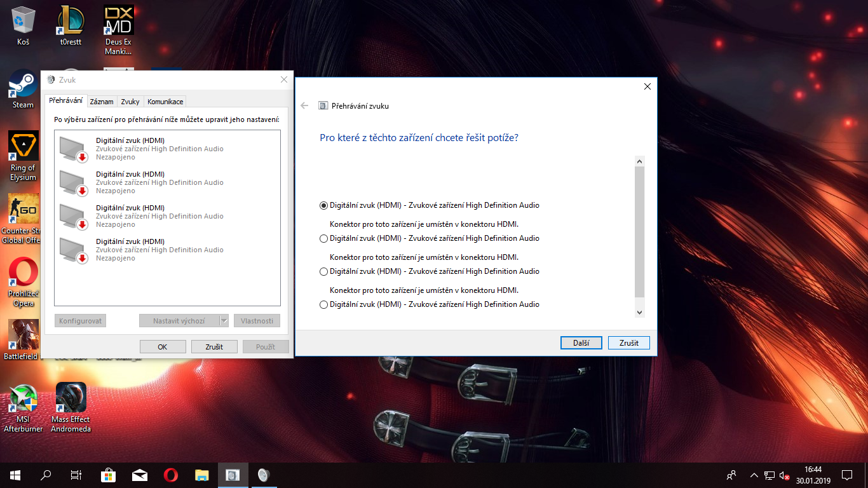Select the Ring of Elysium desktop icon
The height and width of the screenshot is (488, 868).
tap(24, 156)
